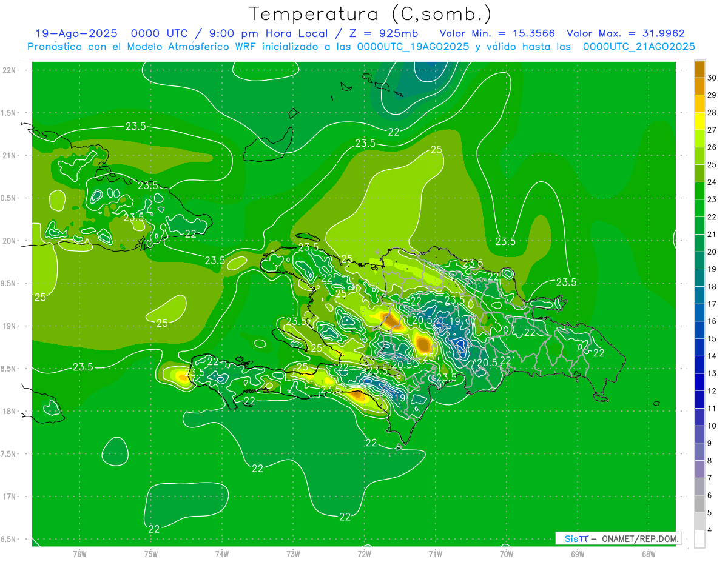The height and width of the screenshot is (562, 728).
Task: Click 'Valor Max. = 31.9962' in header
Action: [x=625, y=33]
